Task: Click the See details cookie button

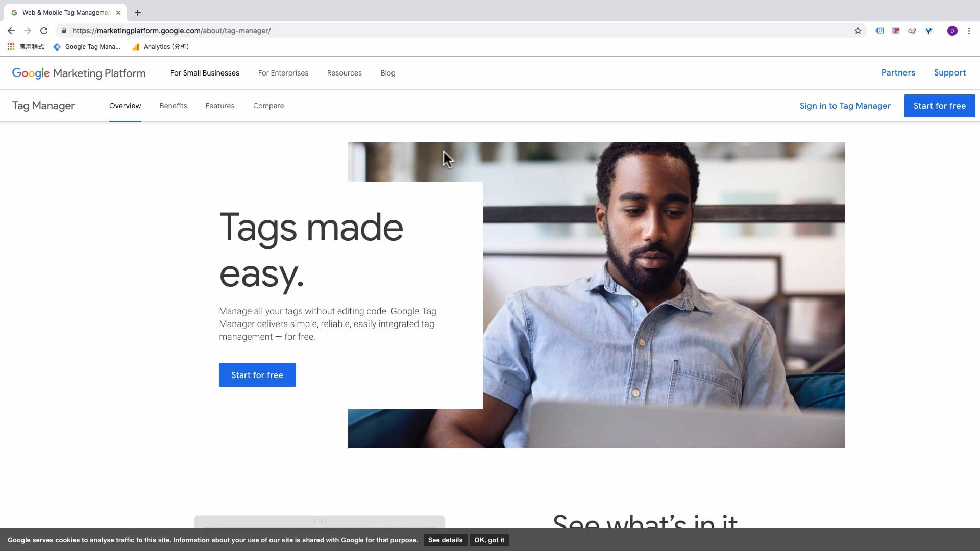Action: coord(445,540)
